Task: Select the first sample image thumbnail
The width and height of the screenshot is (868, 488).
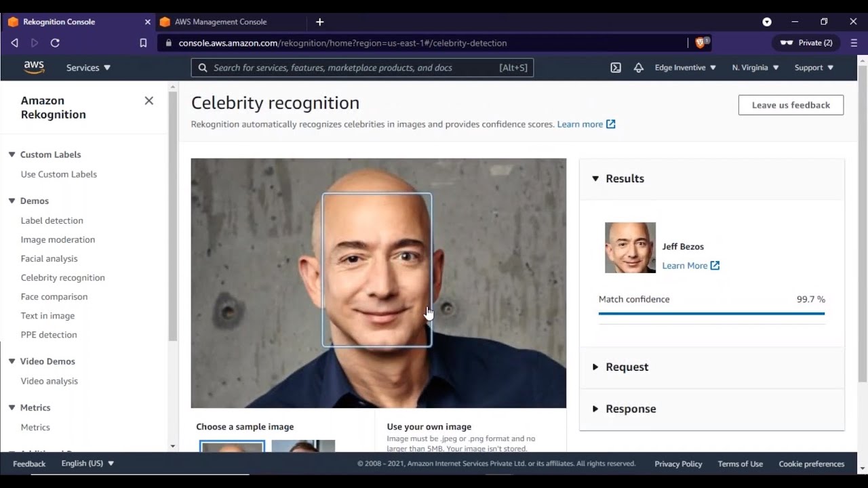Action: [x=232, y=446]
